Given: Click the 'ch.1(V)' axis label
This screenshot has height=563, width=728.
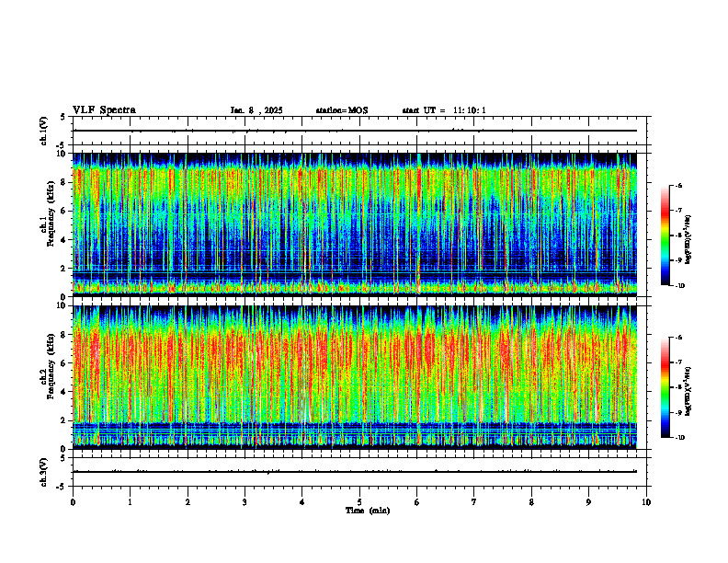Looking at the screenshot, I should pyautogui.click(x=43, y=131).
